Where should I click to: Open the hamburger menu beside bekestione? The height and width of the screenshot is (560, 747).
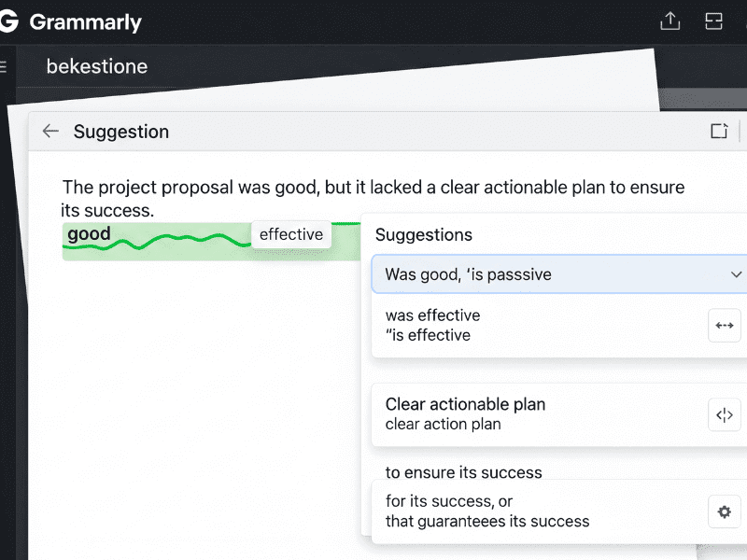(3, 66)
